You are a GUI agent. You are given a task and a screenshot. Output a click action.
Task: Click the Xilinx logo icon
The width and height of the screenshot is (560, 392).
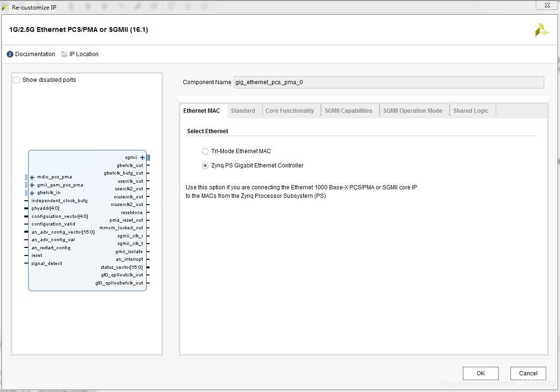click(541, 29)
